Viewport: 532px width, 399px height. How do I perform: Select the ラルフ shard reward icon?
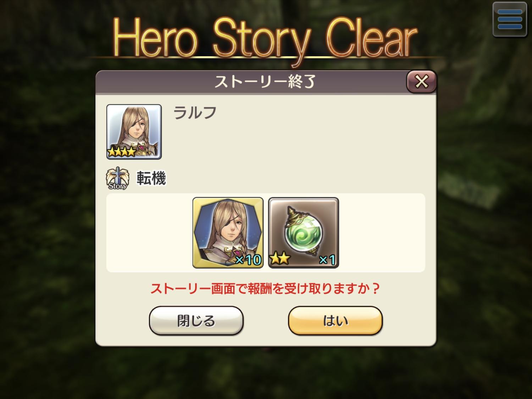point(228,233)
